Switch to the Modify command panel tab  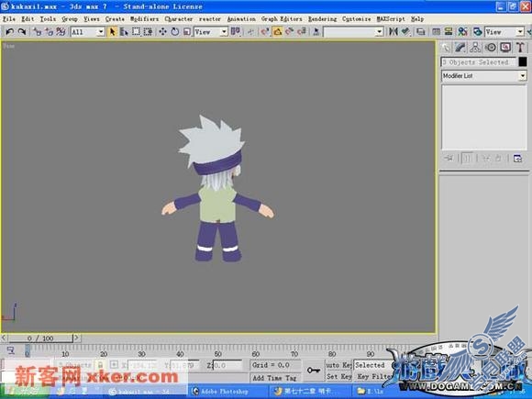pos(460,48)
